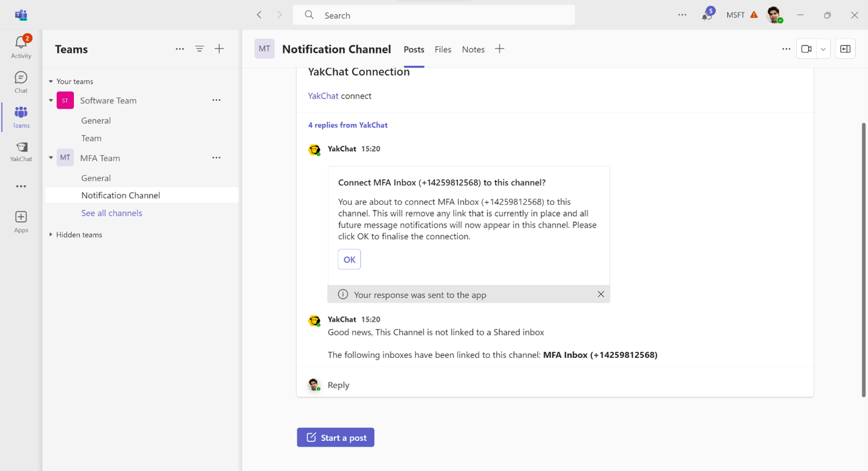
Task: Open the YakChat app in sidebar
Action: (21, 151)
